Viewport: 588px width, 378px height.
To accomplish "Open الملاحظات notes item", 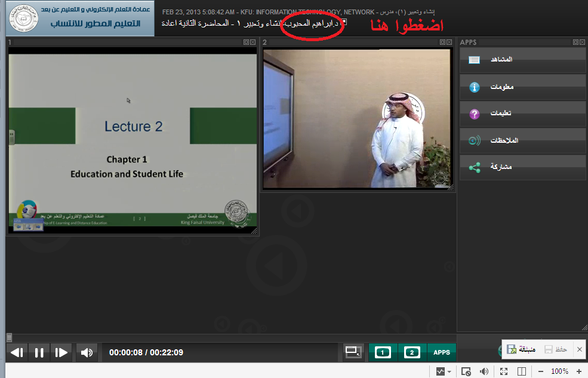I will click(x=523, y=140).
